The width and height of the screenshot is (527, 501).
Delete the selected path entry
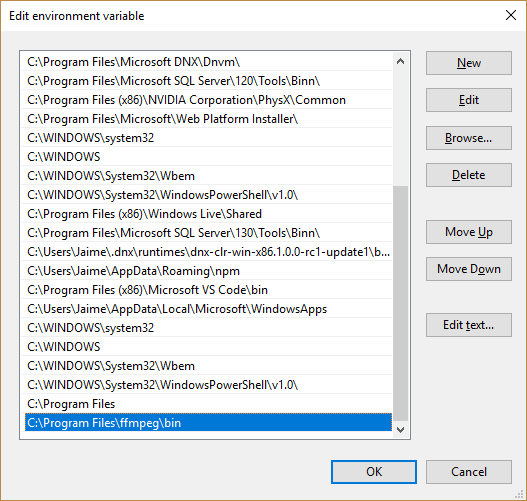[x=469, y=175]
